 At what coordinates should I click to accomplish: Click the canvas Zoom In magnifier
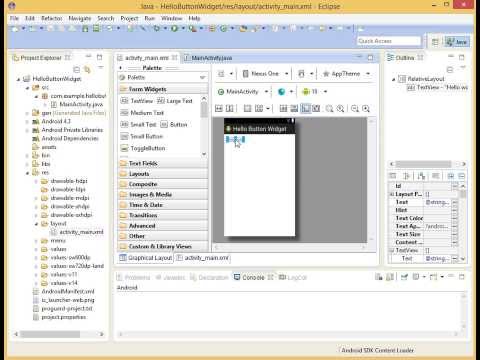tap(366, 108)
